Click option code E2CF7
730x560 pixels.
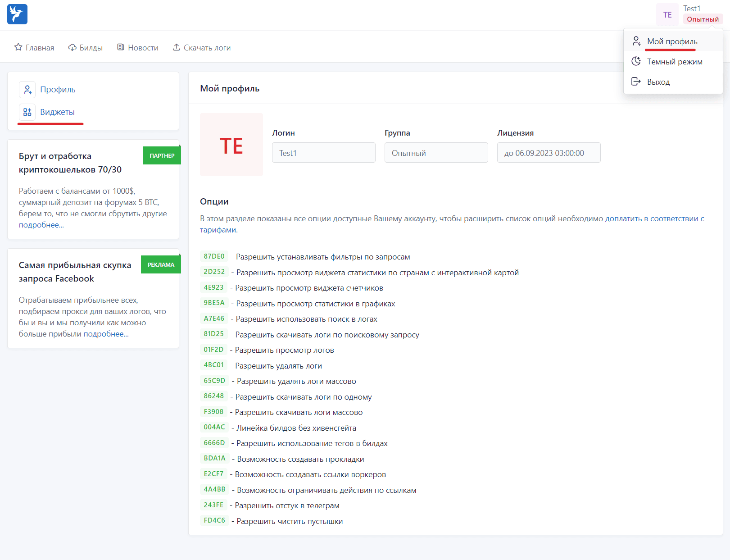click(213, 474)
